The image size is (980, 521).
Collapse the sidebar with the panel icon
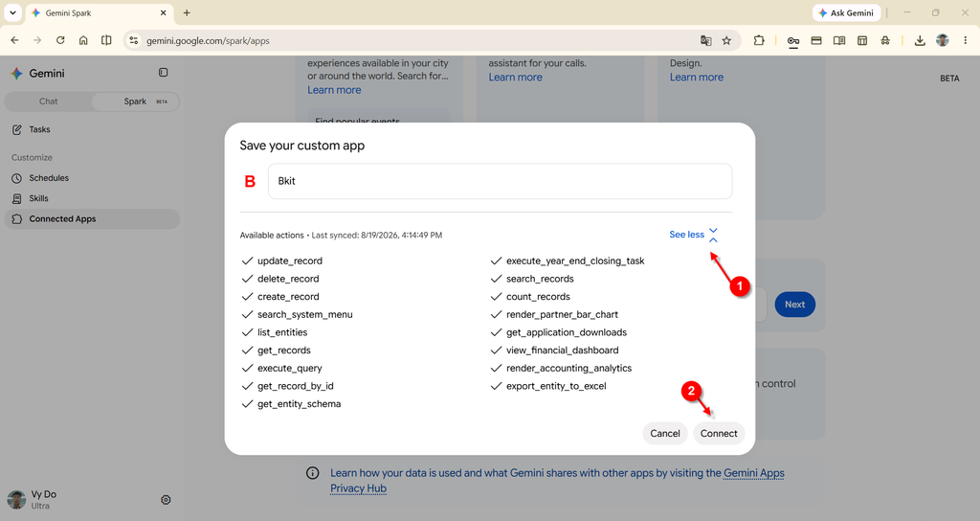point(163,73)
